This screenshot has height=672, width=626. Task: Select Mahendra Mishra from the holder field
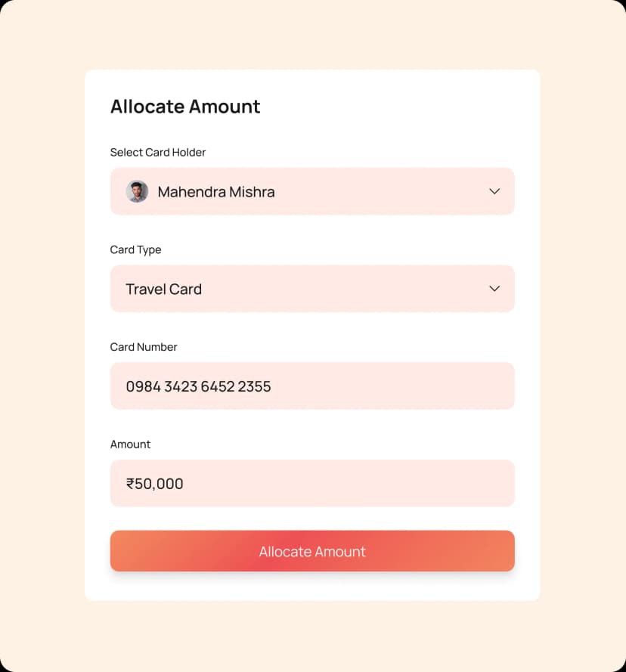(215, 191)
